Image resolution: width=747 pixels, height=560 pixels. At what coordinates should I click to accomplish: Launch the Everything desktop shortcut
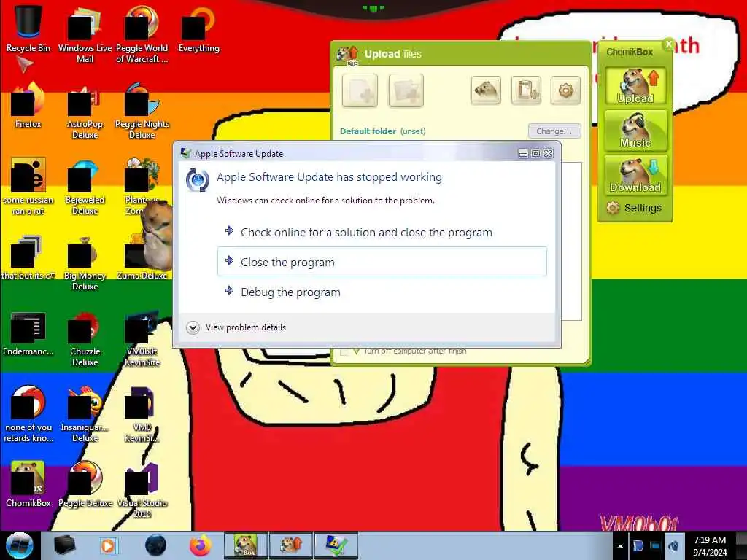pyautogui.click(x=198, y=28)
